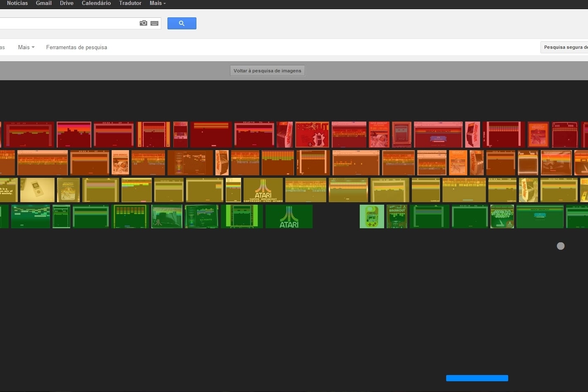The width and height of the screenshot is (588, 392).
Task: Go to Gmail from the top bar
Action: 44,3
